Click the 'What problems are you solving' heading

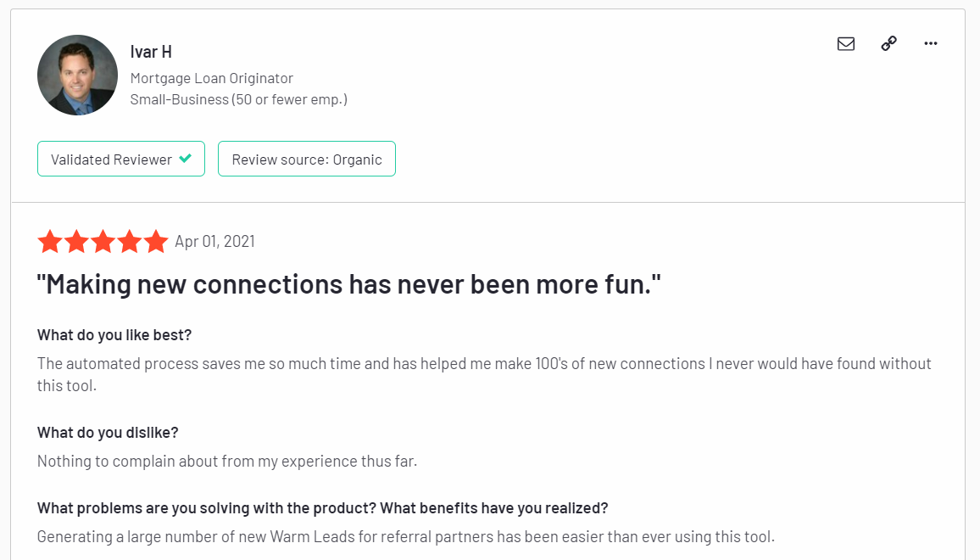point(322,508)
